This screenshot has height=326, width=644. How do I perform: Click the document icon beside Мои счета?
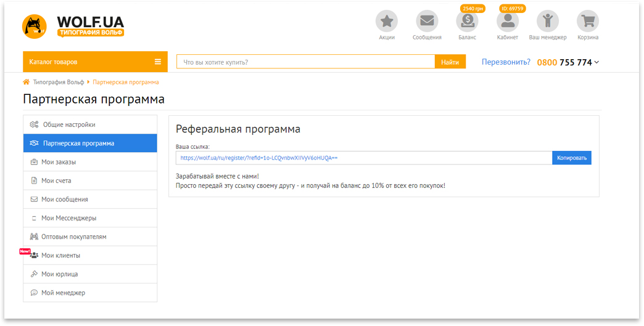pyautogui.click(x=34, y=181)
